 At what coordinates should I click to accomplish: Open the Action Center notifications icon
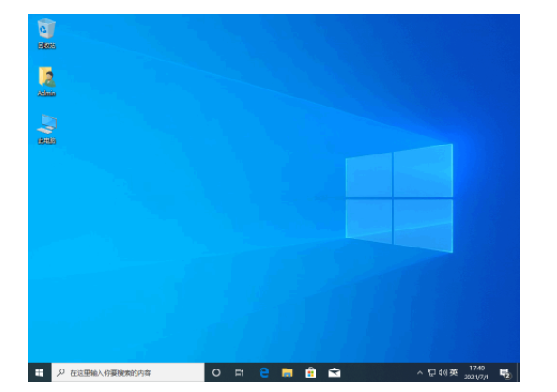pyautogui.click(x=505, y=372)
